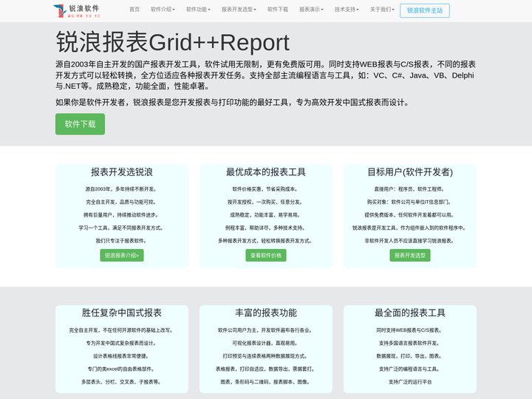Click the text 设计表格线报表非常便捷。
Image resolution: width=532 pixels, height=399 pixels.
coord(122,356)
